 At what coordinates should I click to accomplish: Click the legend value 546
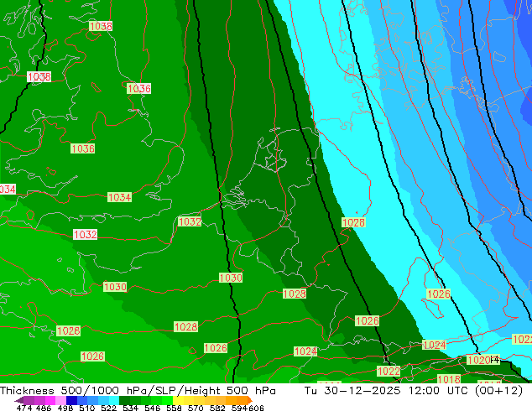(153, 408)
